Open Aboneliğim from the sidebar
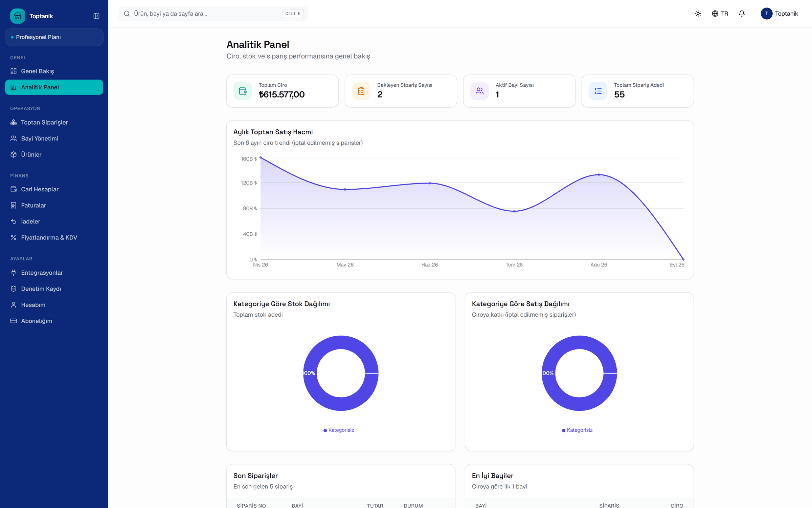The image size is (812, 508). [x=54, y=321]
